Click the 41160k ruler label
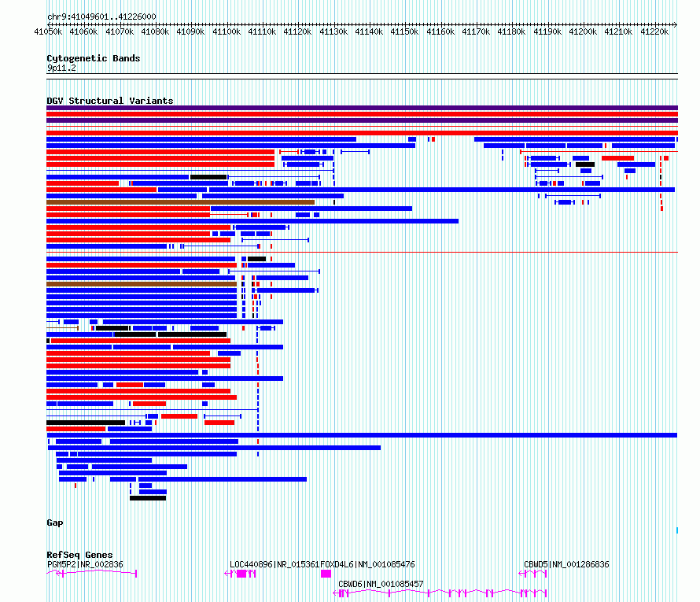 (440, 31)
